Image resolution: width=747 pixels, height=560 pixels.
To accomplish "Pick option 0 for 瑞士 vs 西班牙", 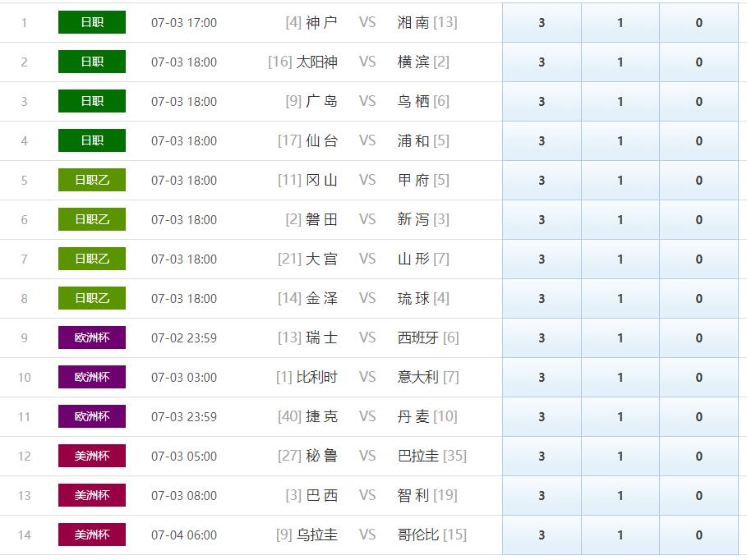I will [699, 338].
